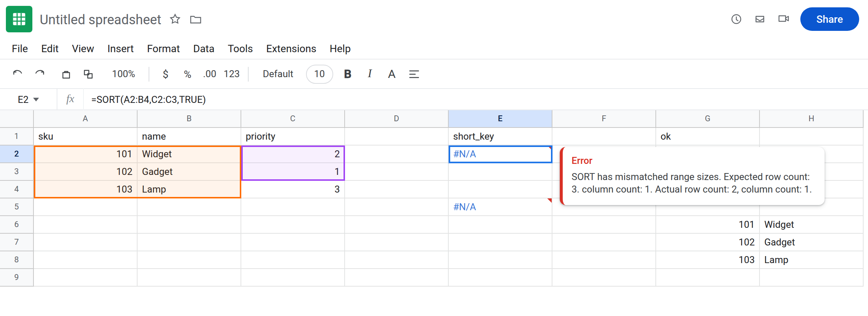
Task: Click the #N/A cell in row 5
Action: (x=500, y=207)
